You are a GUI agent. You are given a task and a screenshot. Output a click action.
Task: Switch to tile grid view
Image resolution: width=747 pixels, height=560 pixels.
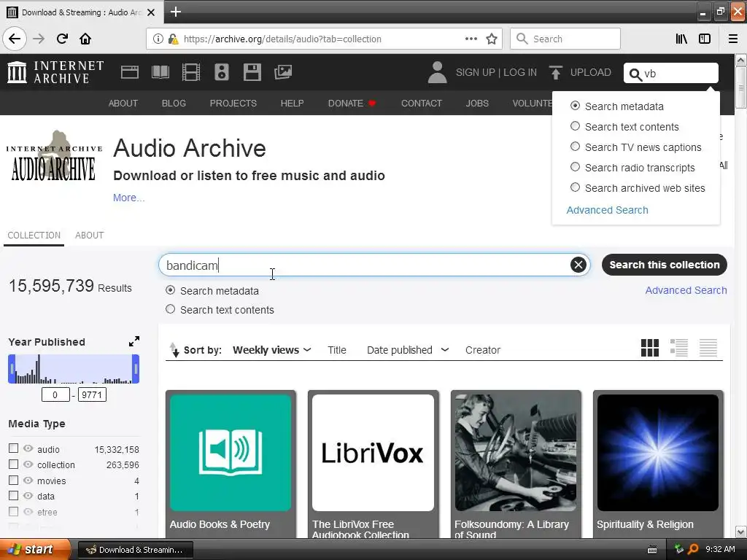click(650, 348)
